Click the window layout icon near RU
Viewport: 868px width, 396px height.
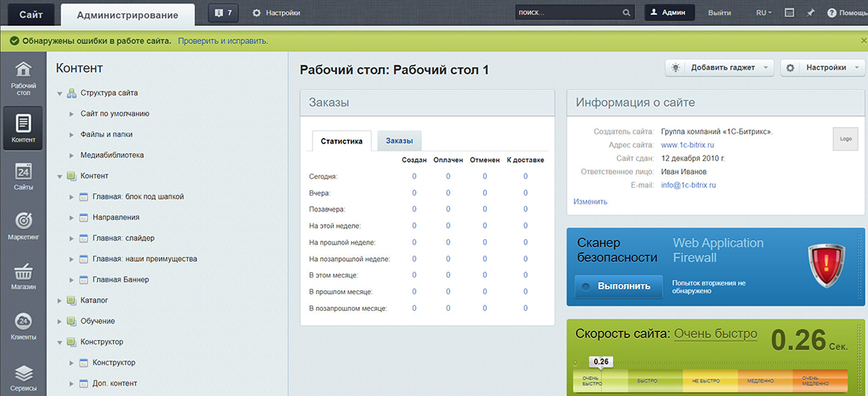(790, 13)
